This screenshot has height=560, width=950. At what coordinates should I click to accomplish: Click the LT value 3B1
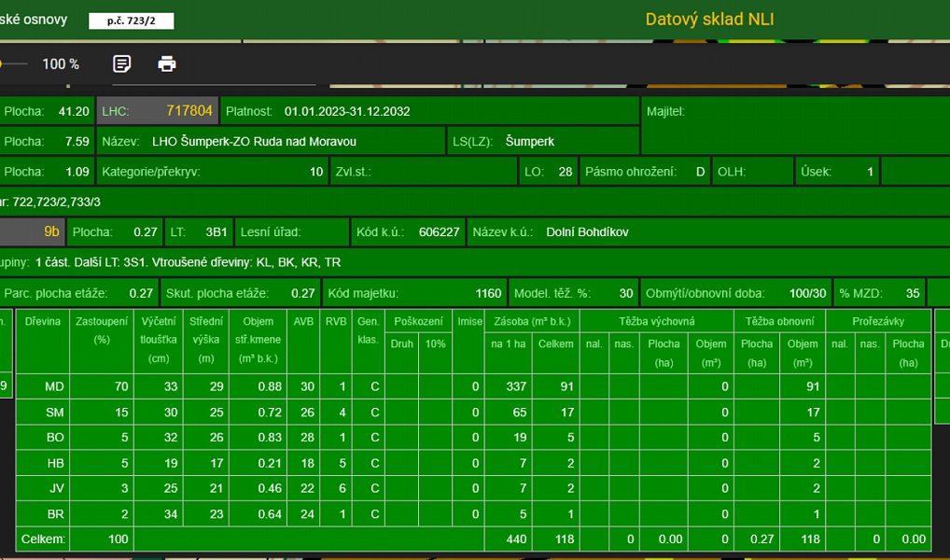tap(217, 232)
